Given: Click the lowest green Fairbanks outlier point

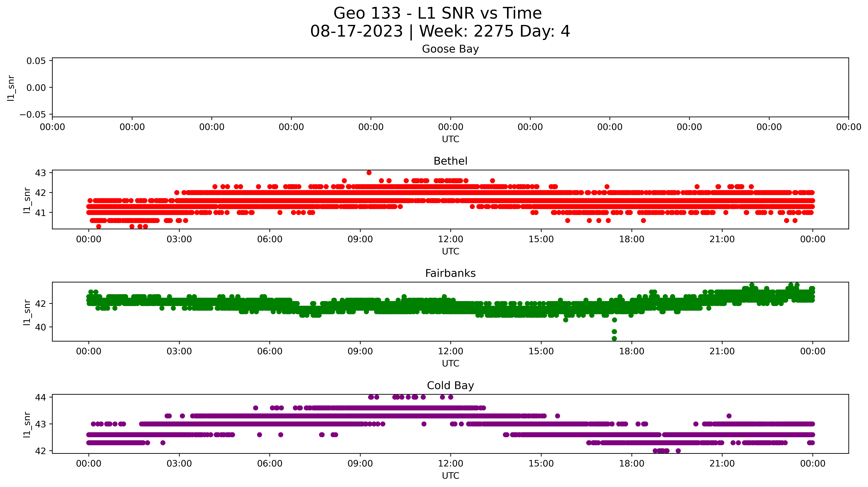Looking at the screenshot, I should [x=614, y=339].
